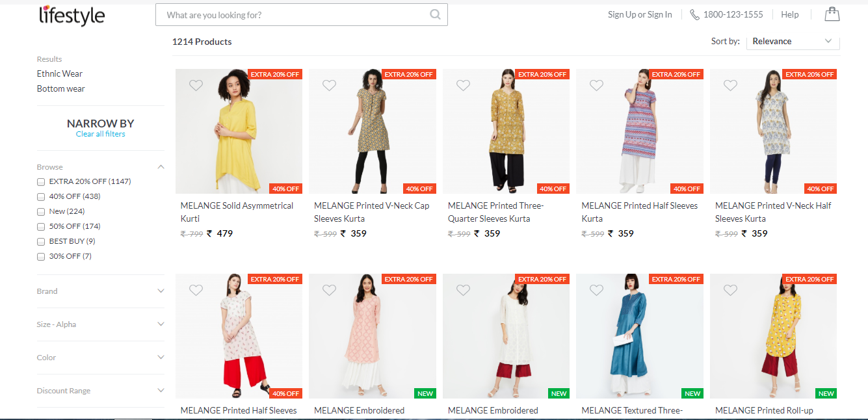The image size is (868, 420).
Task: Click Clear all filters
Action: pyautogui.click(x=100, y=134)
